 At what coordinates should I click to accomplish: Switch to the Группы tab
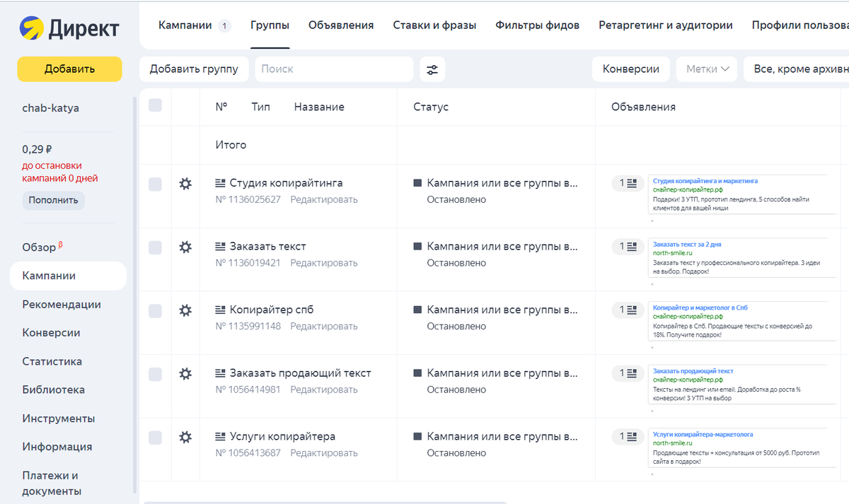pyautogui.click(x=270, y=25)
